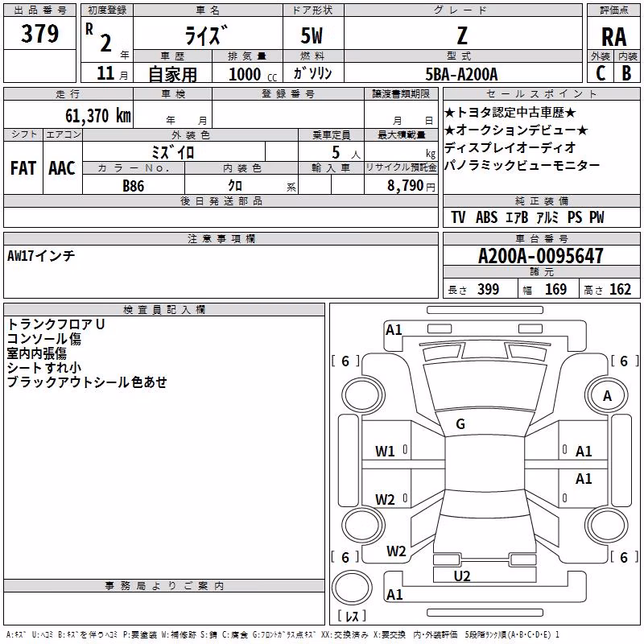The width and height of the screenshot is (644, 644).
Task: Click G mark on windshield
Action: pos(460,424)
